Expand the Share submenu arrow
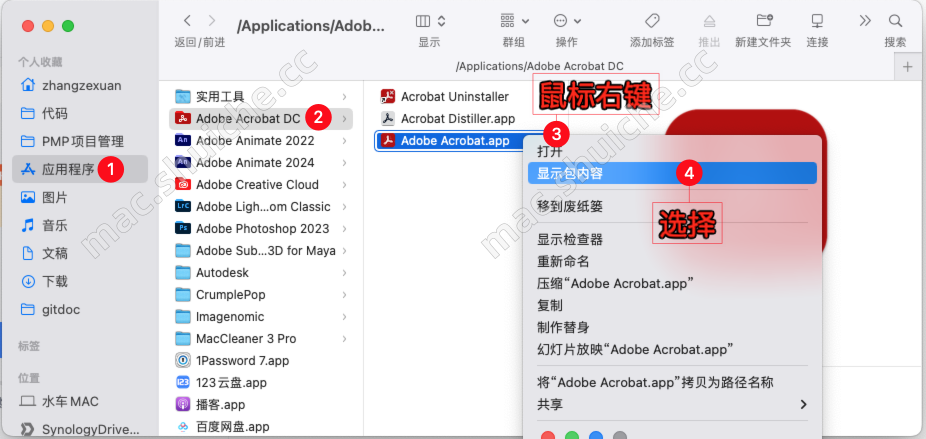The width and height of the screenshot is (926, 439). pyautogui.click(x=802, y=404)
